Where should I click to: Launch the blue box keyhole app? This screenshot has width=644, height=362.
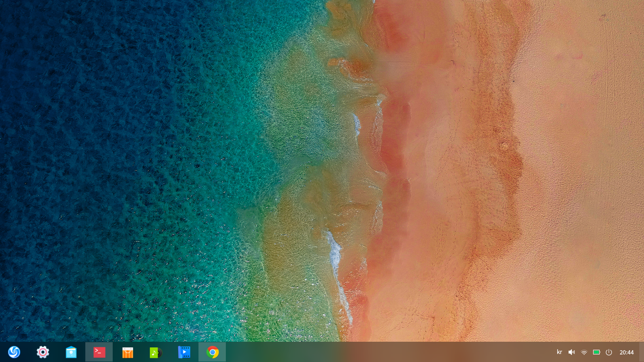[71, 352]
